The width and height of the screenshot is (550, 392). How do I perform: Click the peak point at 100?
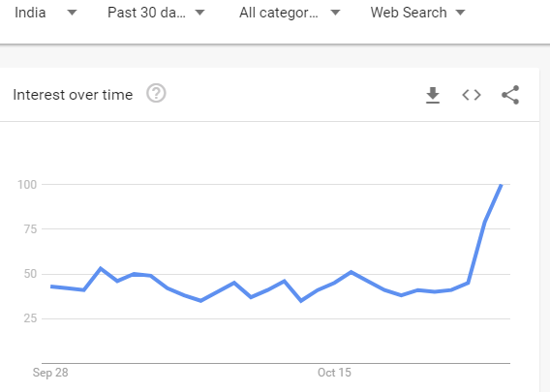[502, 185]
